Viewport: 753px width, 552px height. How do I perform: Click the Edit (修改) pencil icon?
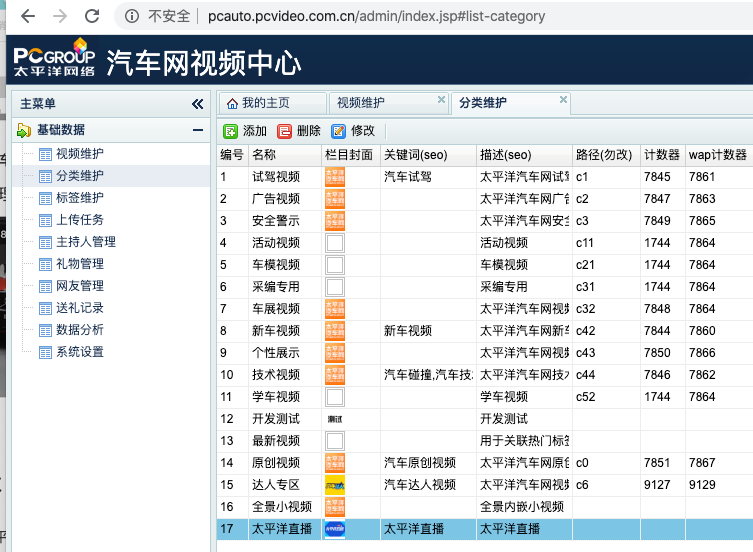pyautogui.click(x=339, y=131)
